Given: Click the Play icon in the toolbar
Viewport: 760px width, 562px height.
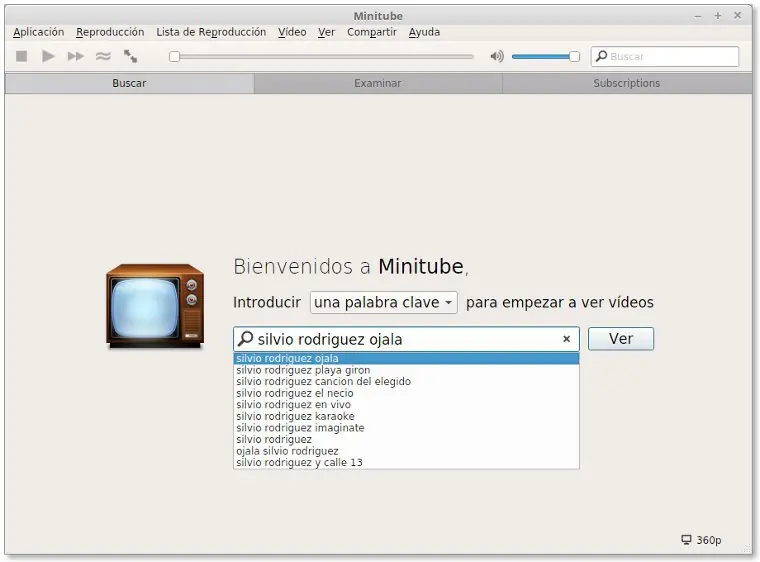Looking at the screenshot, I should pos(48,56).
